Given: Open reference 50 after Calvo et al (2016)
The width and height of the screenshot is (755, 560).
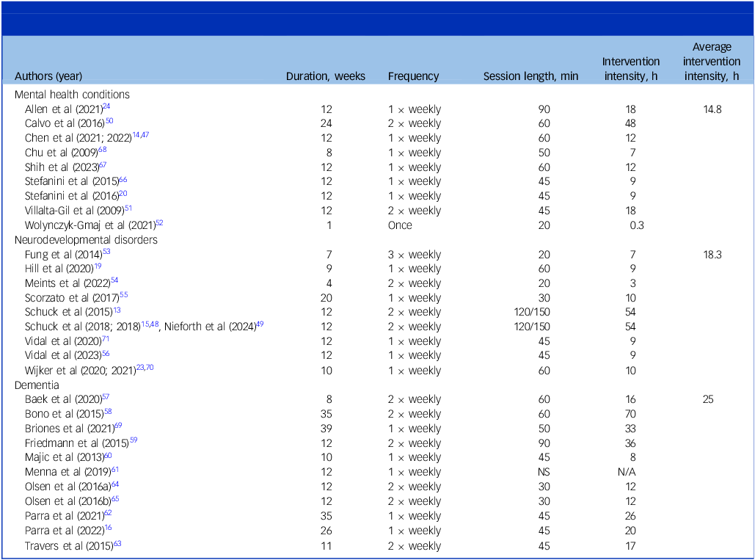Looking at the screenshot, I should (x=110, y=122).
